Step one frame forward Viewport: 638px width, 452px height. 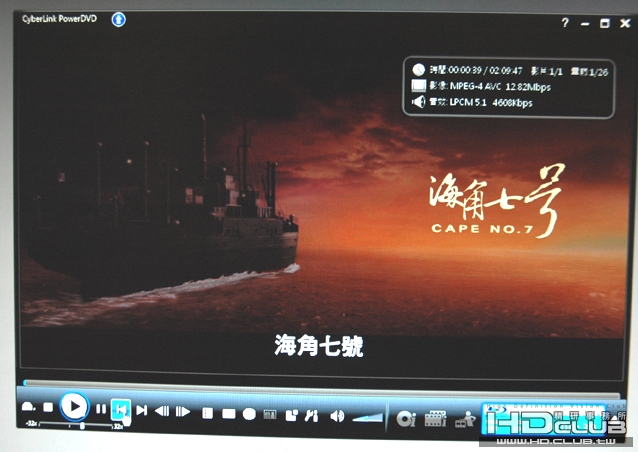183,412
